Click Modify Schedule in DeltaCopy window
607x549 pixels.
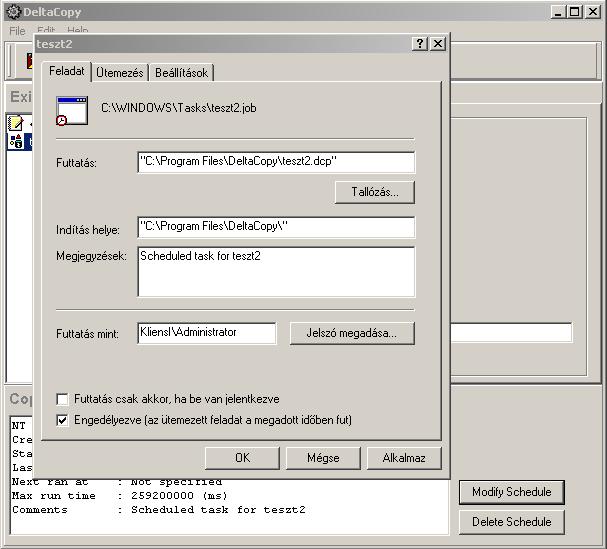coord(512,492)
